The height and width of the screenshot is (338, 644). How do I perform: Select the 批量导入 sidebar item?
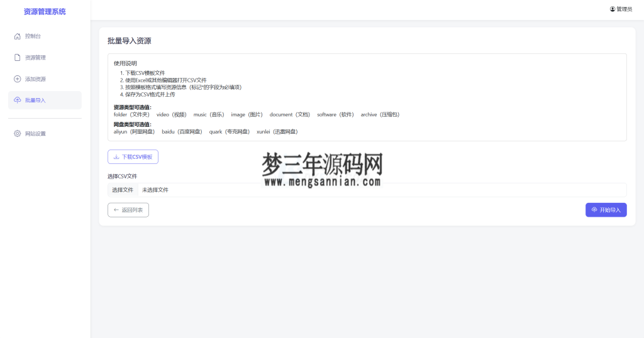click(45, 100)
